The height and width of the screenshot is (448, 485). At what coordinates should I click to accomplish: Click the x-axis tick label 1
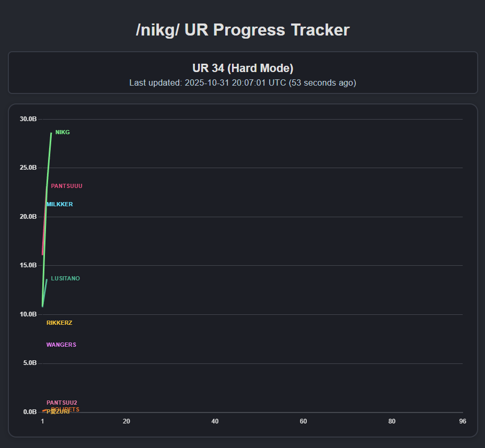(42, 421)
